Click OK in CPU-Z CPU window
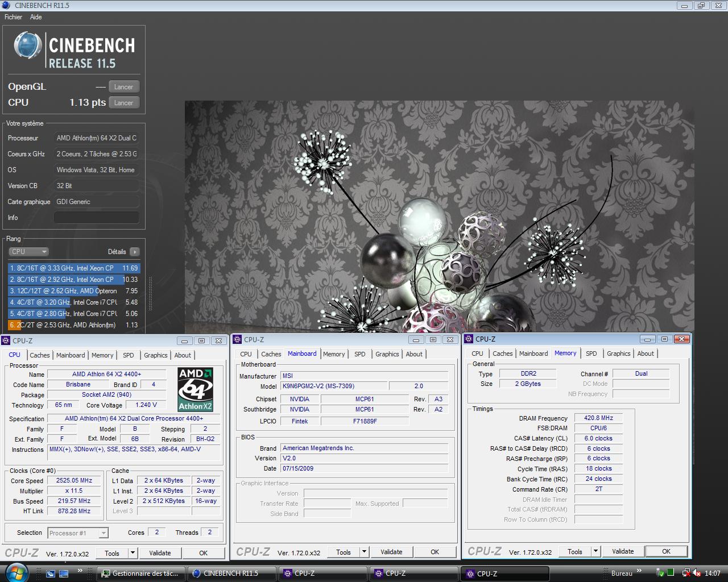This screenshot has height=582, width=728. [203, 553]
